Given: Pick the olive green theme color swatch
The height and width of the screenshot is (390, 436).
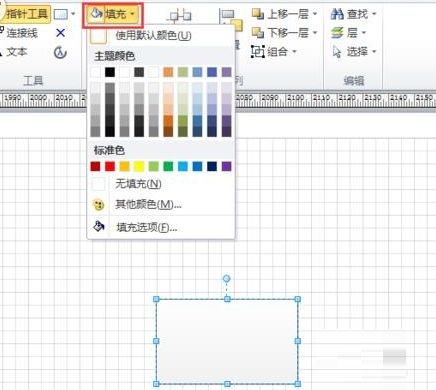Looking at the screenshot, I should (x=183, y=72).
